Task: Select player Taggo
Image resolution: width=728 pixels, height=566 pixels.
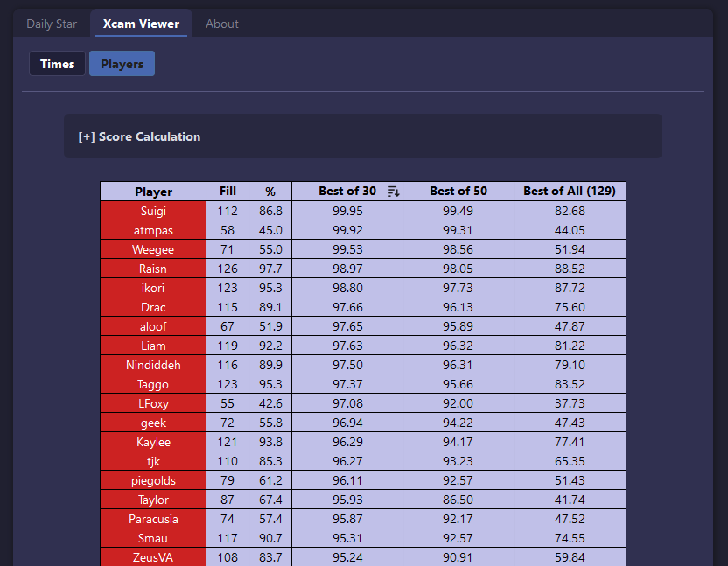Action: (153, 384)
